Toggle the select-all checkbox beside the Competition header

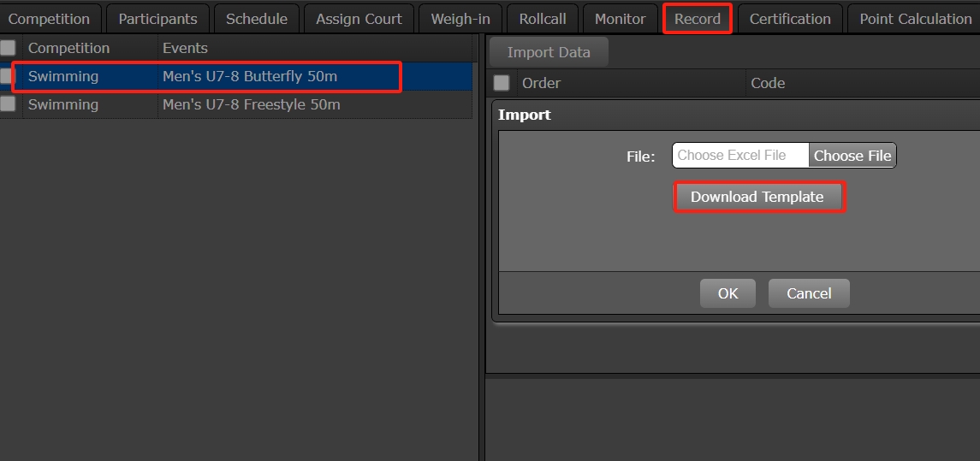click(x=8, y=48)
